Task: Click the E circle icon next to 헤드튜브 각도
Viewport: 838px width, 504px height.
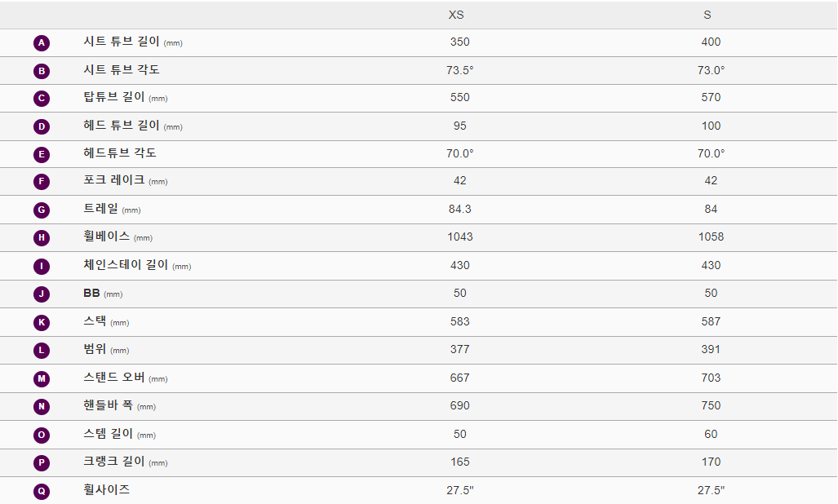Action: coord(42,155)
